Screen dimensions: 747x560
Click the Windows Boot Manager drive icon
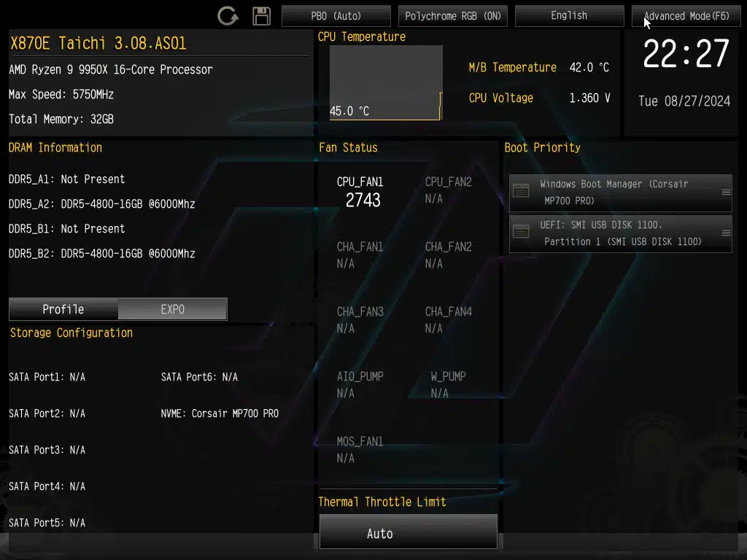pos(521,192)
